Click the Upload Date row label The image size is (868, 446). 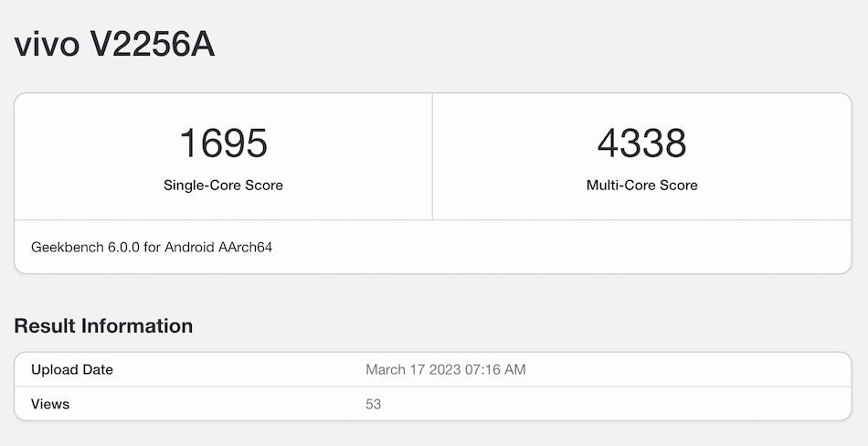pos(72,370)
